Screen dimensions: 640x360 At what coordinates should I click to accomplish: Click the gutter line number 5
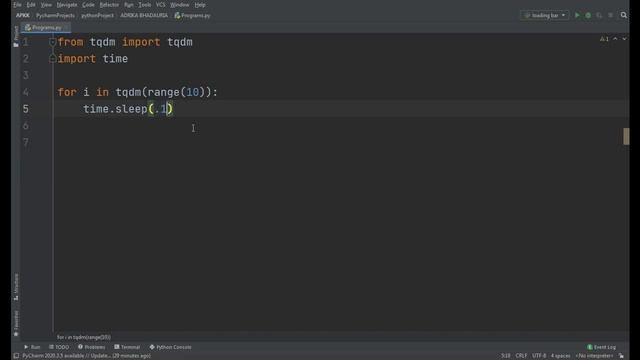click(26, 109)
